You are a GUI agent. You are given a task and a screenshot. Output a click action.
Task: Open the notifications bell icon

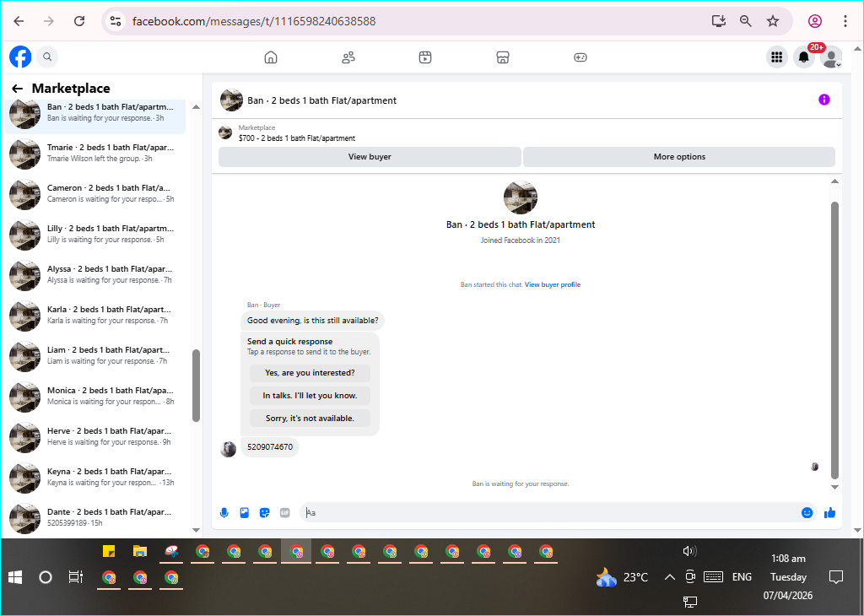(x=804, y=57)
